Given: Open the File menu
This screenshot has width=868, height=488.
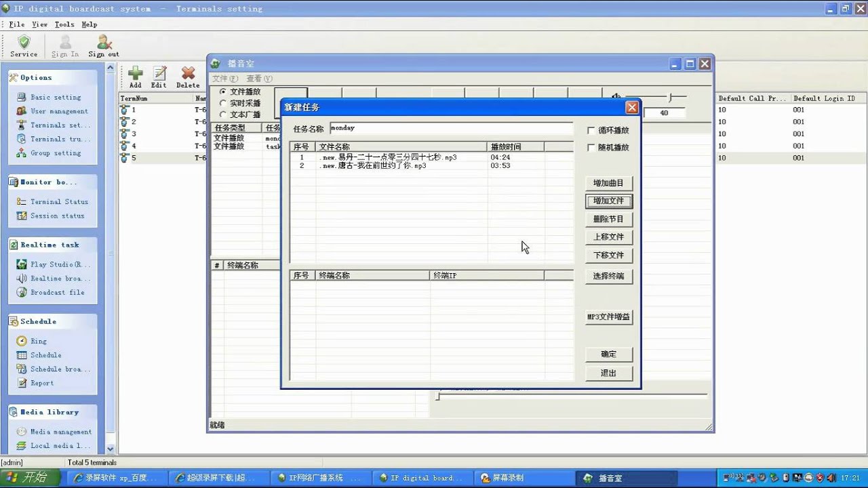Looking at the screenshot, I should [16, 24].
